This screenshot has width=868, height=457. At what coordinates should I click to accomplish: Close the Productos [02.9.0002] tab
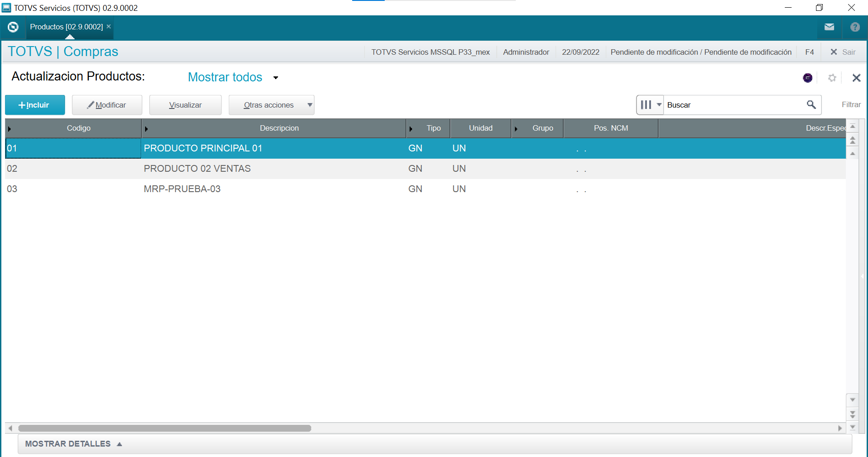(108, 27)
